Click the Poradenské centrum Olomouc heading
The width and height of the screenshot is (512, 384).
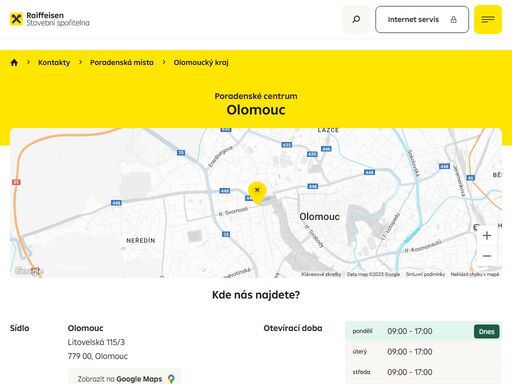click(256, 104)
